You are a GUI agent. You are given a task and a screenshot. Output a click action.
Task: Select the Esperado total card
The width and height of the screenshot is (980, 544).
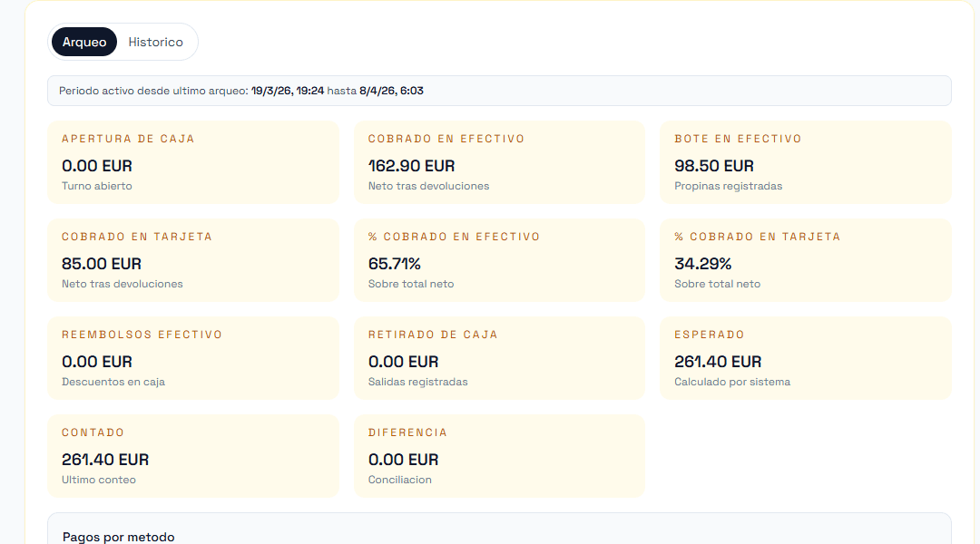tap(805, 358)
